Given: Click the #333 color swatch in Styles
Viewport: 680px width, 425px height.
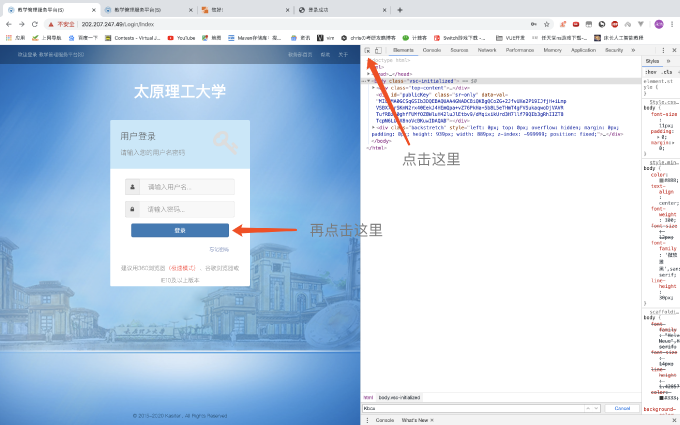Looking at the screenshot, I should pyautogui.click(x=662, y=398).
